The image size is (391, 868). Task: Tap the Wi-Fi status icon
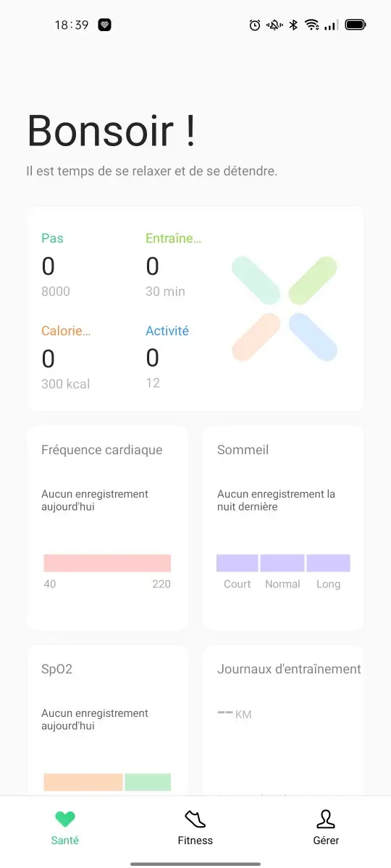(x=312, y=25)
